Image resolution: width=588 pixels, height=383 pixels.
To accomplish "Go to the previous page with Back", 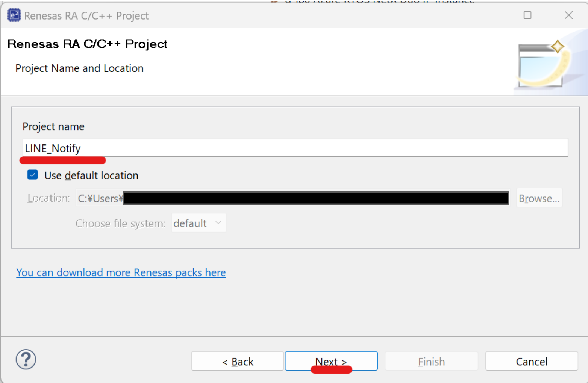I will pyautogui.click(x=238, y=361).
